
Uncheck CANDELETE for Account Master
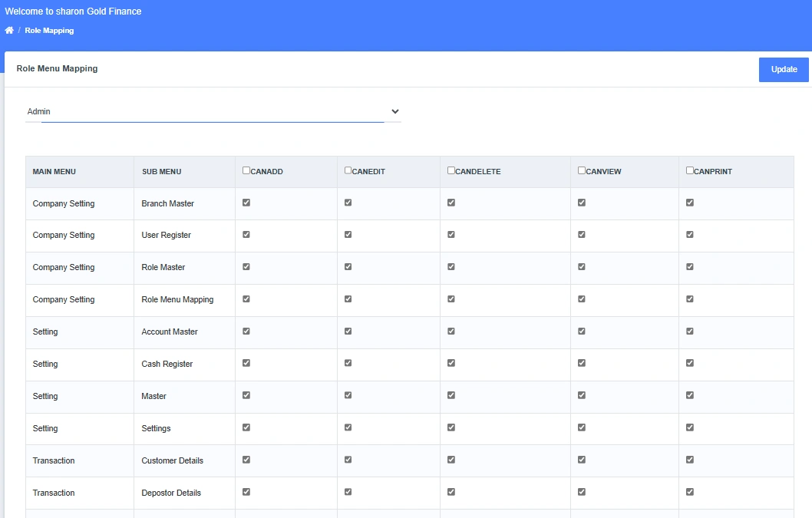click(451, 331)
